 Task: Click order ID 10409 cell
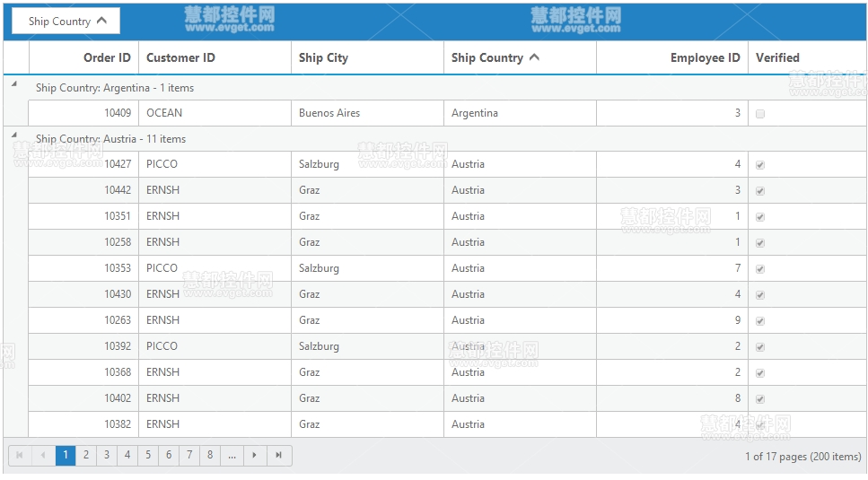pos(83,113)
